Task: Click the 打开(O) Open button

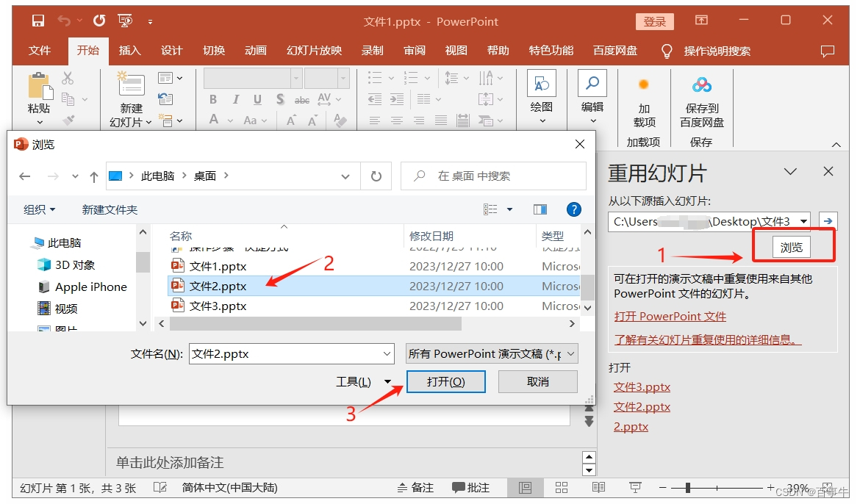Action: coord(446,382)
